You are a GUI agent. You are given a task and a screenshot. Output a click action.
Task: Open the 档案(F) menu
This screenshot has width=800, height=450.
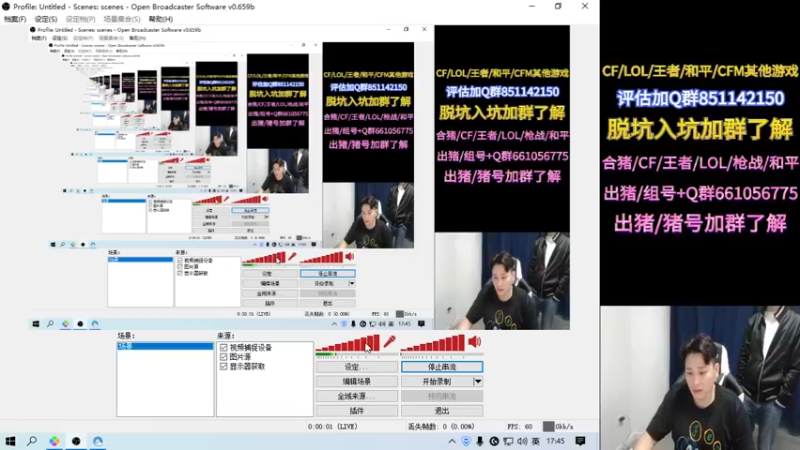tap(15, 19)
